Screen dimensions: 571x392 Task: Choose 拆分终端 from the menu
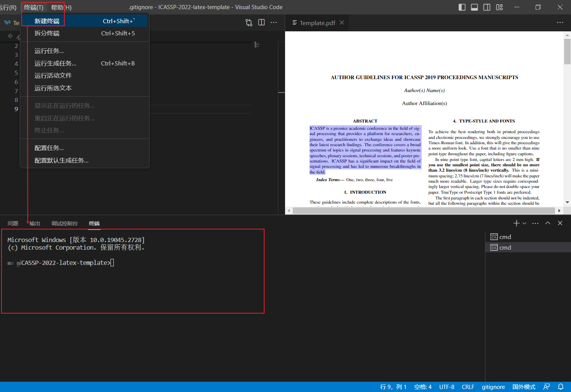tap(85, 33)
